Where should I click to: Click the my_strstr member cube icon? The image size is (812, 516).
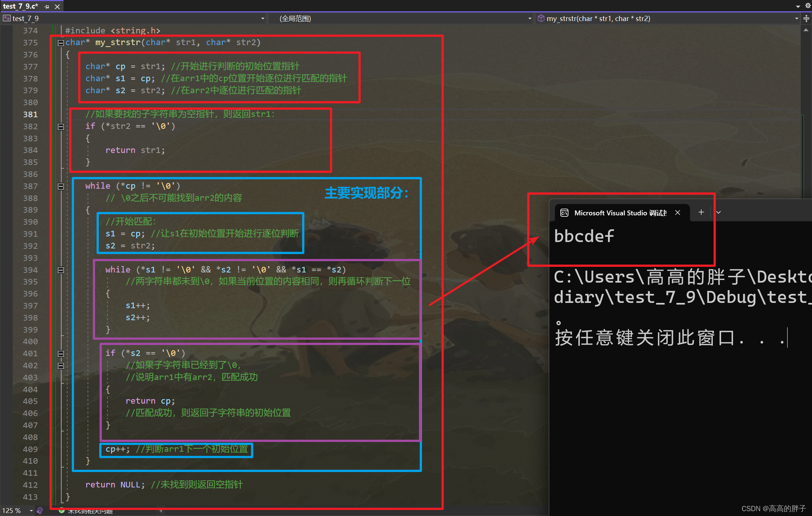coord(541,18)
